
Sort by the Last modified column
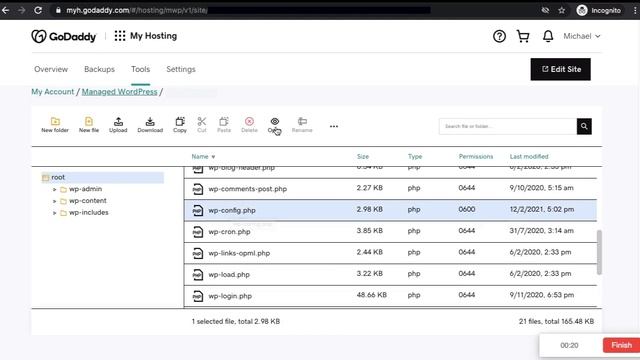tap(529, 156)
